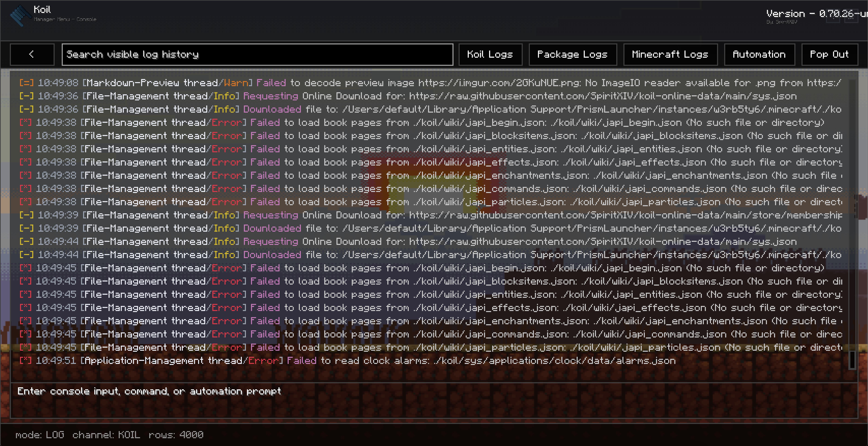This screenshot has height=446, width=868.
Task: Click the "rows: 4000" status text
Action: (x=176, y=435)
